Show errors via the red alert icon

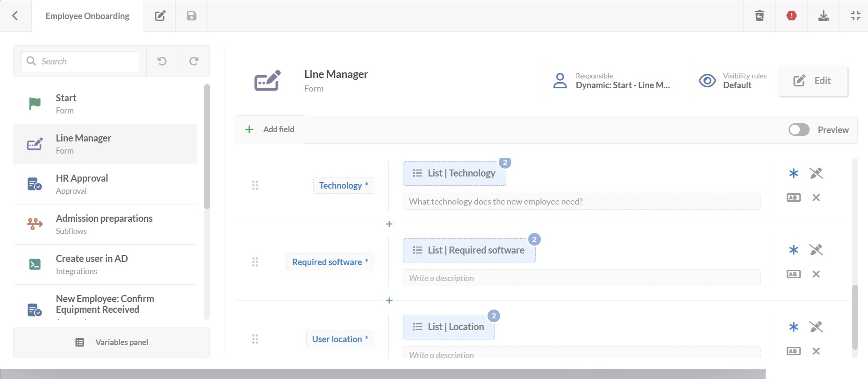[x=791, y=16]
